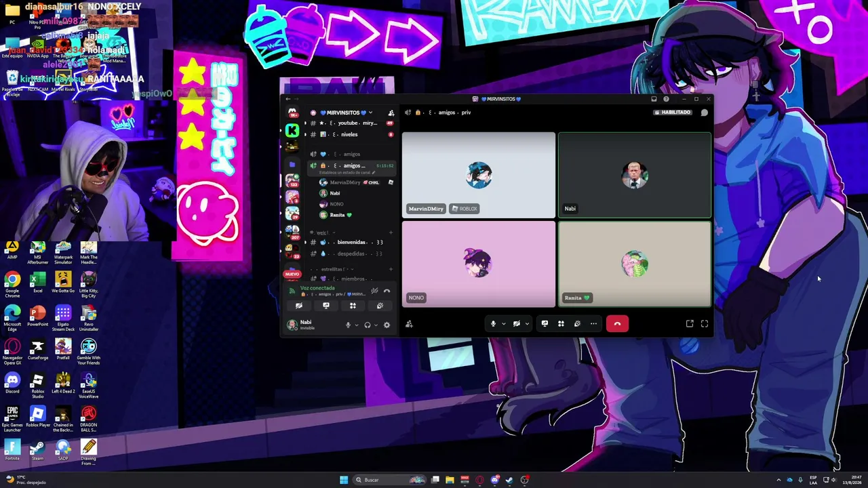Open activities launcher in call control bar

[561, 324]
